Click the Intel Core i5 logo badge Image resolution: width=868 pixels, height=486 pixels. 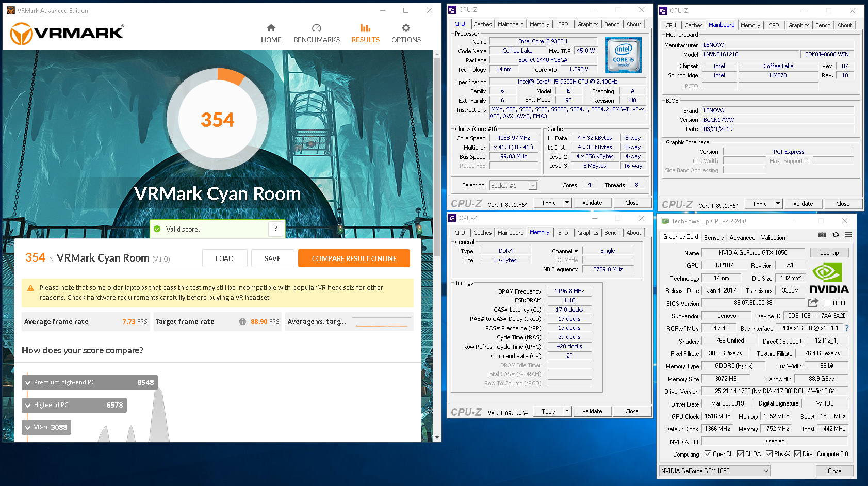624,55
